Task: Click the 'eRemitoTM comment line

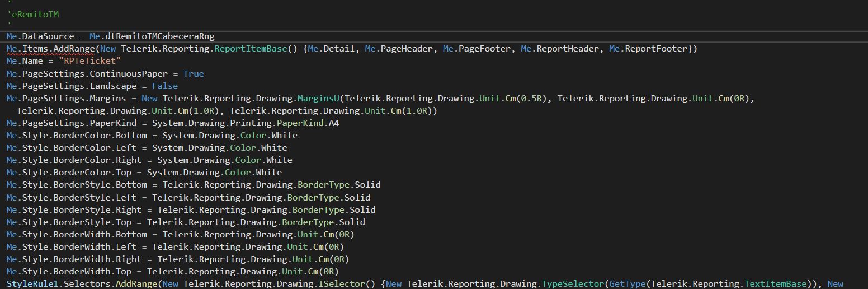Action: click(x=32, y=15)
